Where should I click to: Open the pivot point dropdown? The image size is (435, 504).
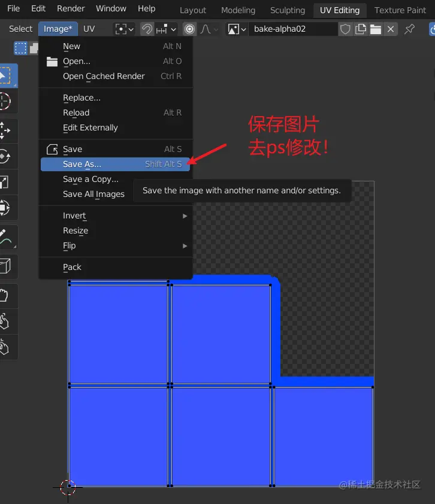[125, 29]
